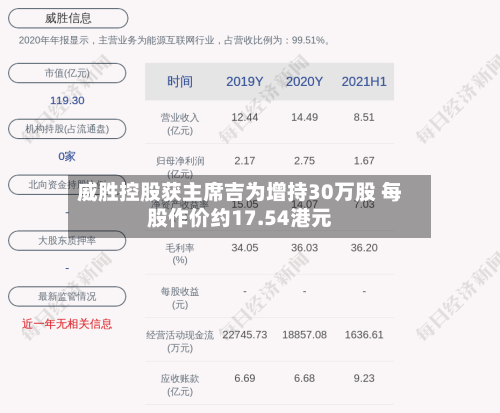Click the 应收账款(亿元) row label
Screen dimensions: 500x413
click(180, 385)
